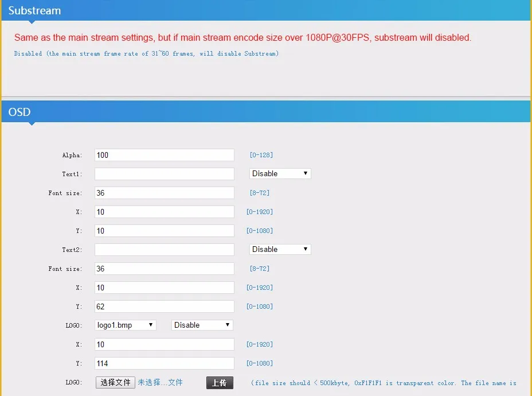
Task: Click the Disabled substream note text
Action: click(146, 53)
